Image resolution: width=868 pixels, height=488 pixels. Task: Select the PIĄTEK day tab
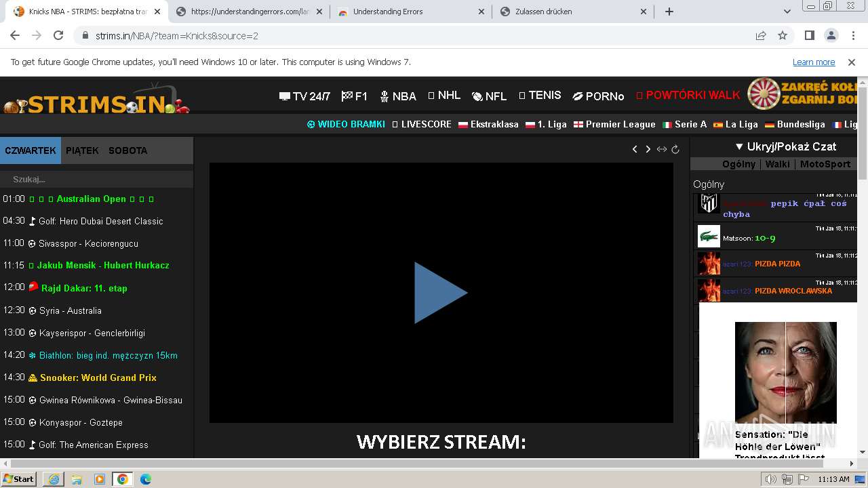click(x=82, y=150)
